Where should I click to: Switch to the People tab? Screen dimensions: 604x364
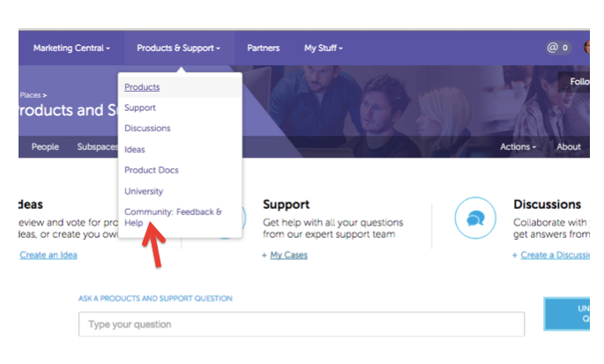click(45, 147)
